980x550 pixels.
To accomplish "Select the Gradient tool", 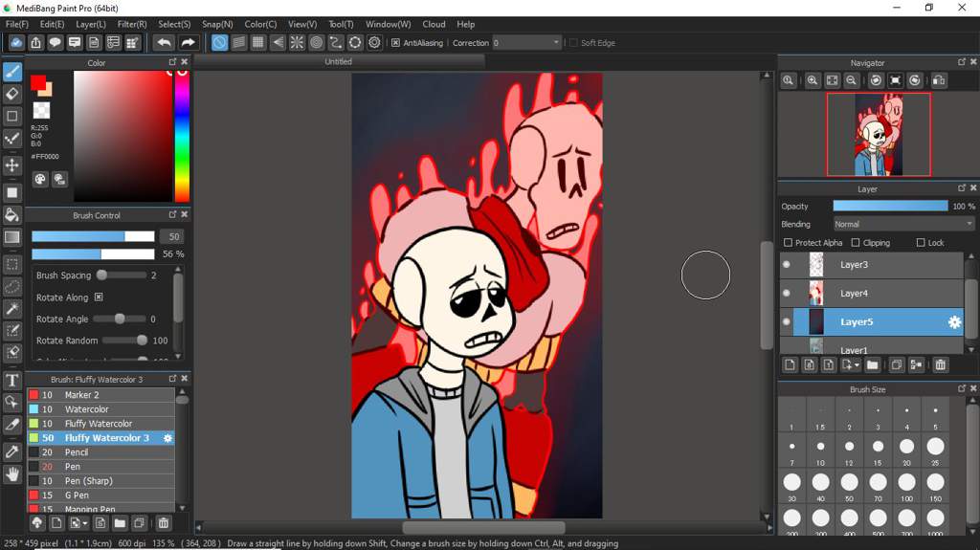I will point(11,237).
